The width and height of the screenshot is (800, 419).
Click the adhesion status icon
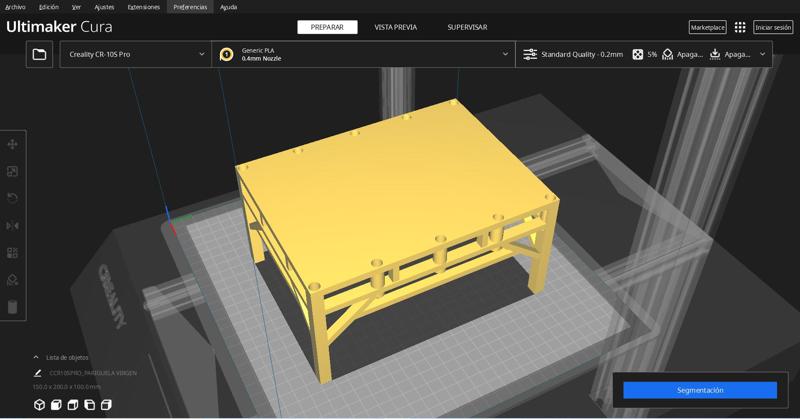pos(715,54)
